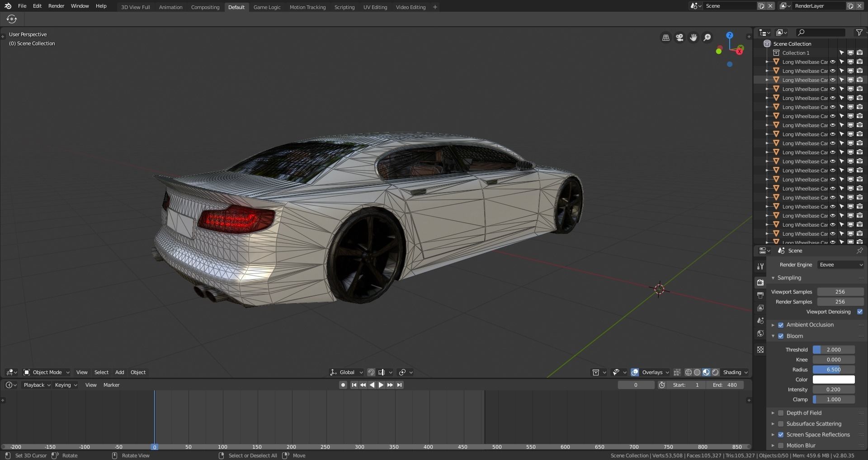
Task: Switch to the Scripting workspace tab
Action: pos(344,7)
